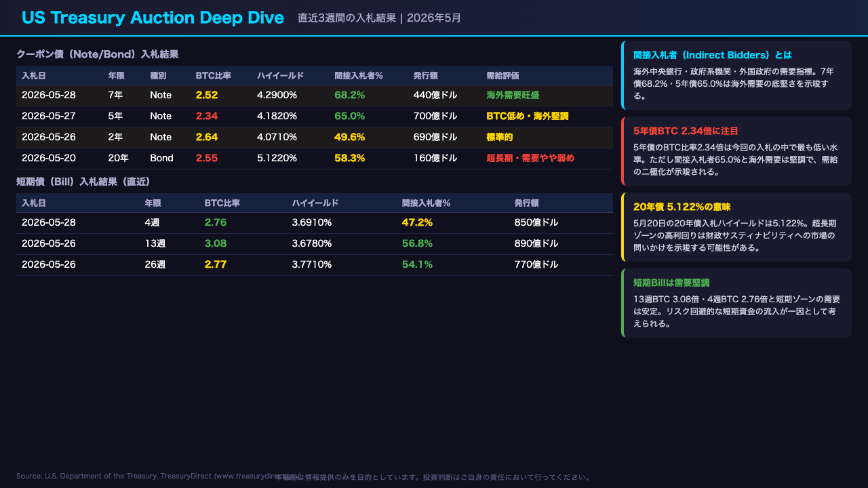Click the 850億ドル issue amount
The width and height of the screenshot is (868, 488).
[536, 222]
